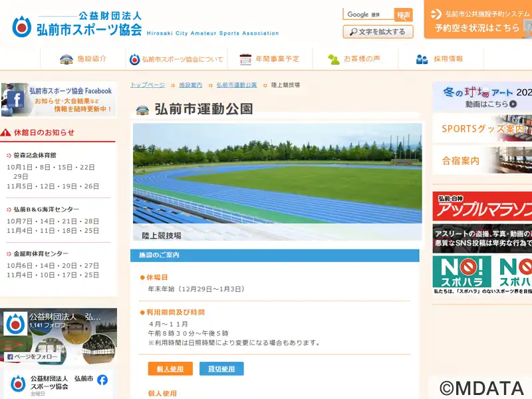Viewport: 532px width, 399px height.
Task: Open 弘前市運動公園 breadcrumb link
Action: (237, 85)
